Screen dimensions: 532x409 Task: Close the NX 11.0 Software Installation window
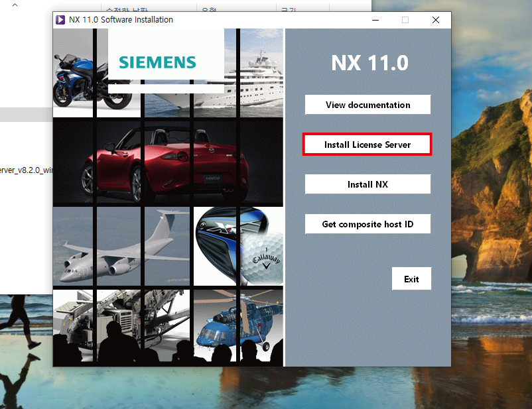click(436, 20)
